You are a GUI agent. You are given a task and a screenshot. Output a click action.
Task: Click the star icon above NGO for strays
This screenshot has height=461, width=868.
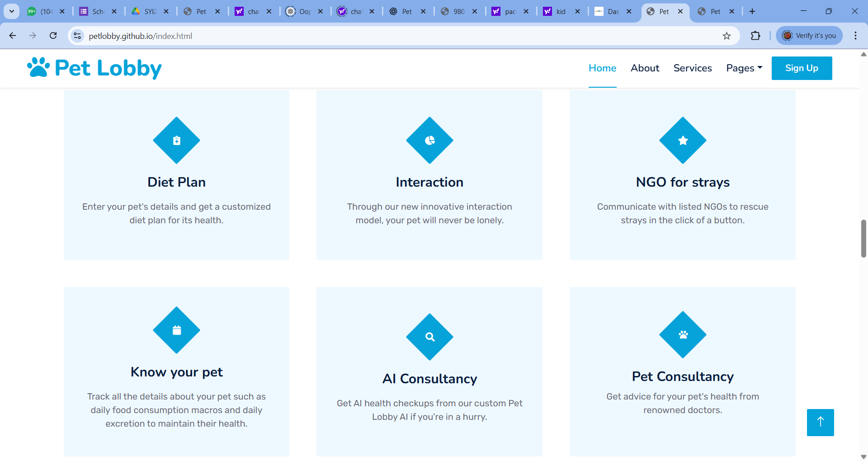683,140
